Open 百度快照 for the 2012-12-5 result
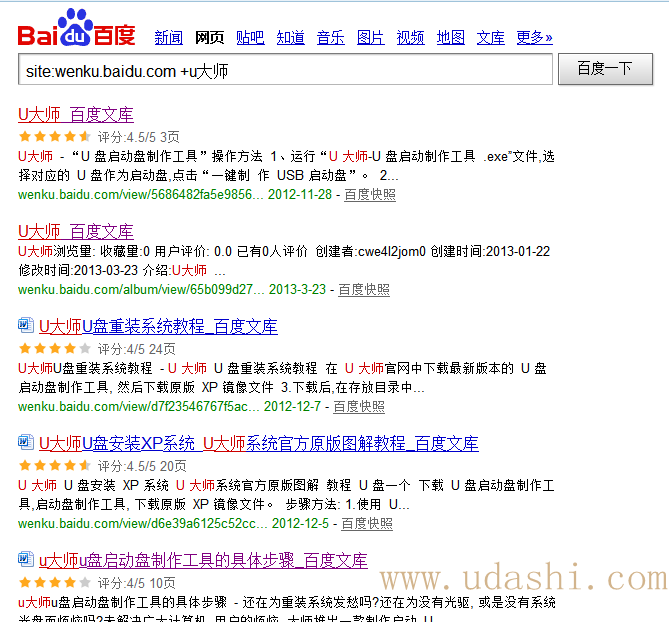This screenshot has width=669, height=622. (367, 523)
